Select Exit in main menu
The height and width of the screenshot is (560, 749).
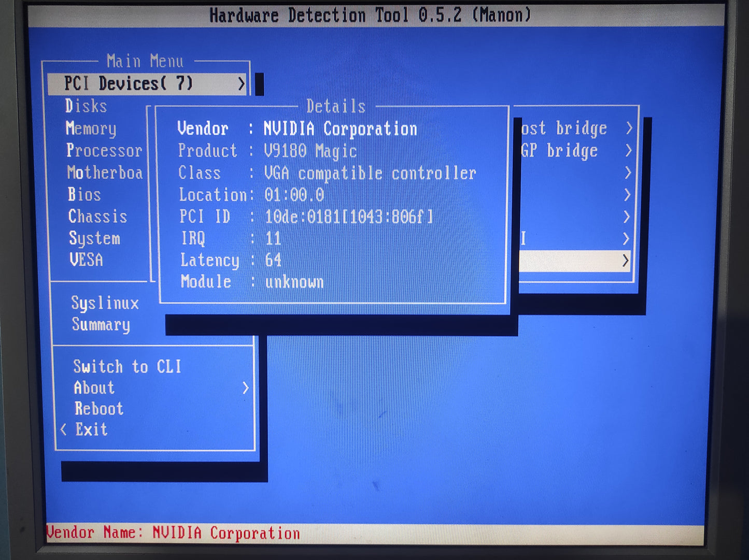coord(91,429)
